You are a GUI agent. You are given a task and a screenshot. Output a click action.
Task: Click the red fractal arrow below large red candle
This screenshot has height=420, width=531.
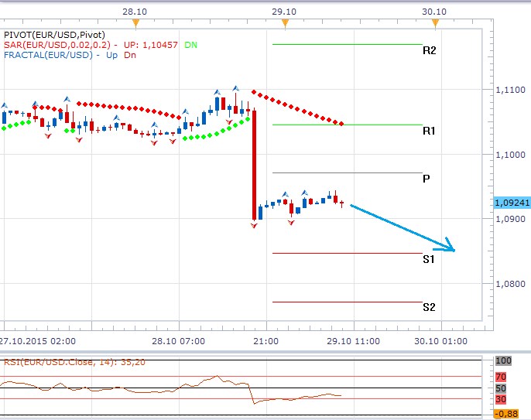click(254, 226)
